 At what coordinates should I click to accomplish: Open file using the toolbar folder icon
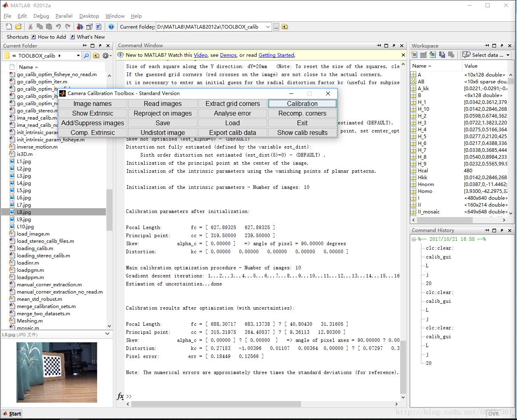tap(19, 27)
